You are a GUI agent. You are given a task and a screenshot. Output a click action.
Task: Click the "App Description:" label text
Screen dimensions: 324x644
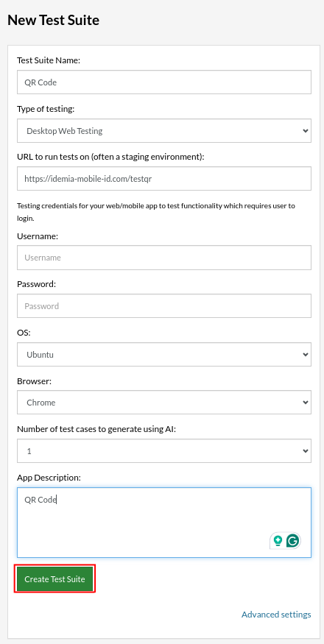(49, 478)
